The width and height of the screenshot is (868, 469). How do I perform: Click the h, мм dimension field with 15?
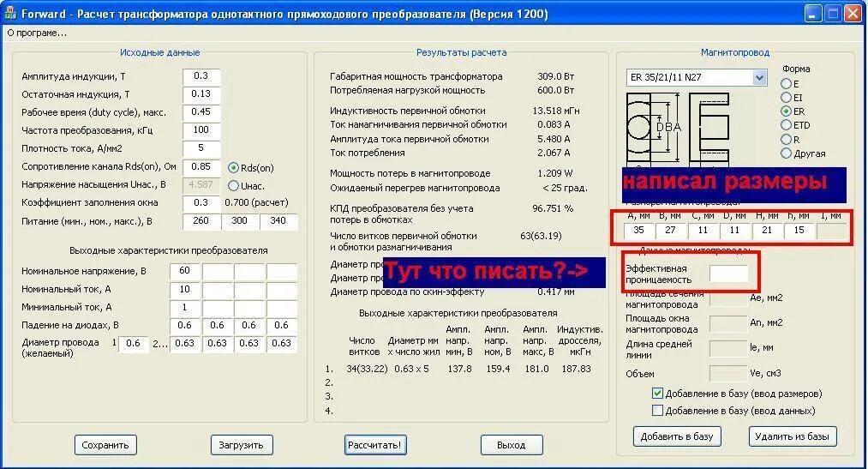coord(799,231)
